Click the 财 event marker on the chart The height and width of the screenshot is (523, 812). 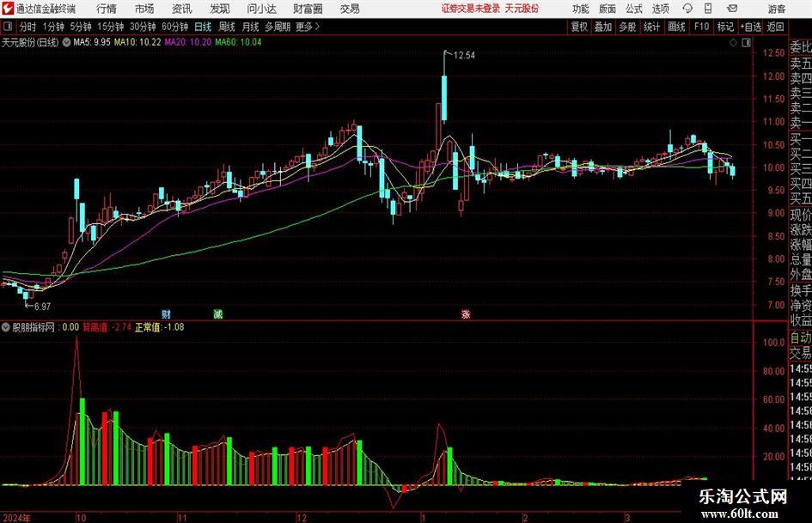click(166, 313)
